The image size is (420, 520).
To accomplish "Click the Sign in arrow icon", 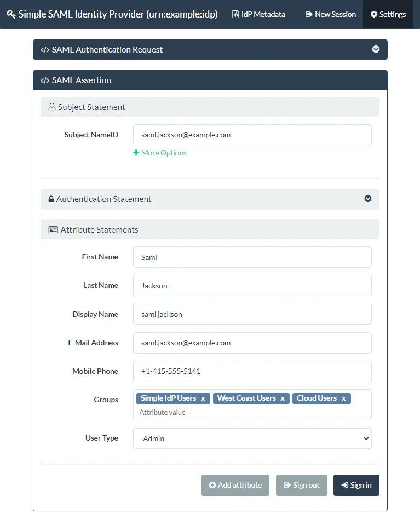I will coord(345,485).
